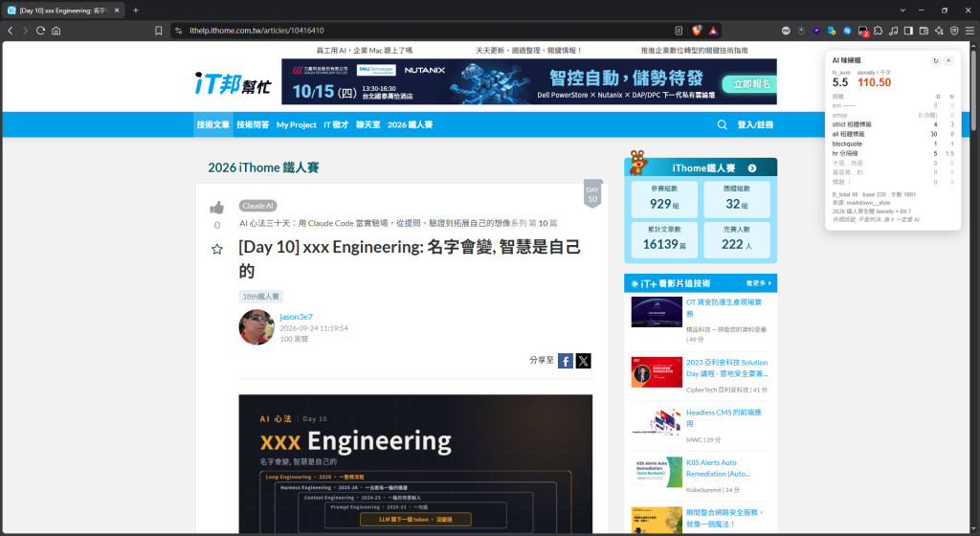Open the extensions puzzle icon
This screenshot has height=536, width=980.
[x=879, y=30]
